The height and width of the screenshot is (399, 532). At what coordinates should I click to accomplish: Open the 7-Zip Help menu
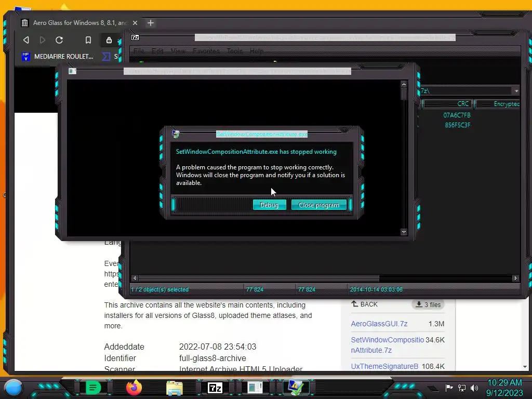(257, 51)
